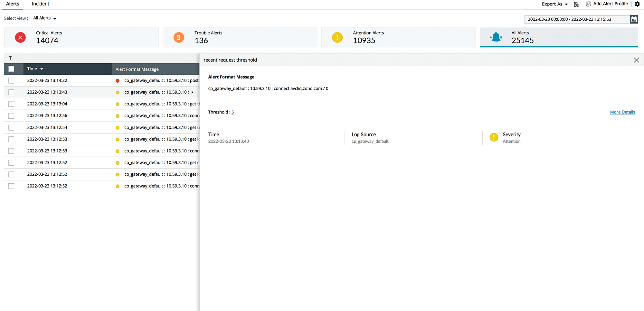Tick the checkbox for the 13:13:04 alert row

coord(11,104)
